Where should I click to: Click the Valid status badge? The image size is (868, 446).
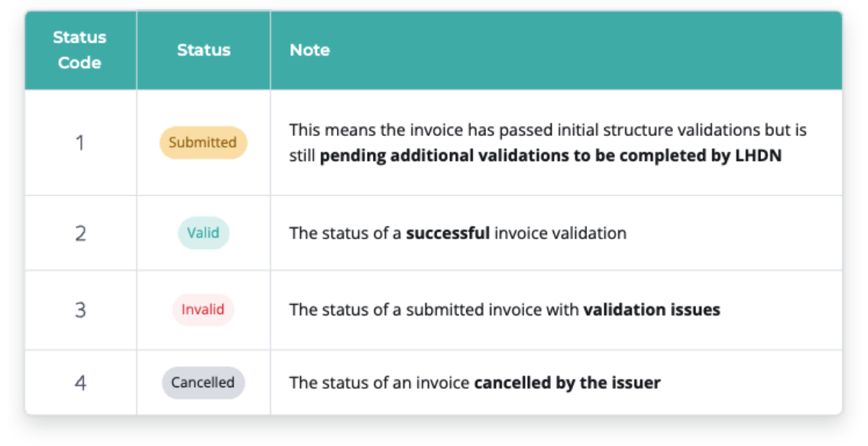(x=203, y=233)
